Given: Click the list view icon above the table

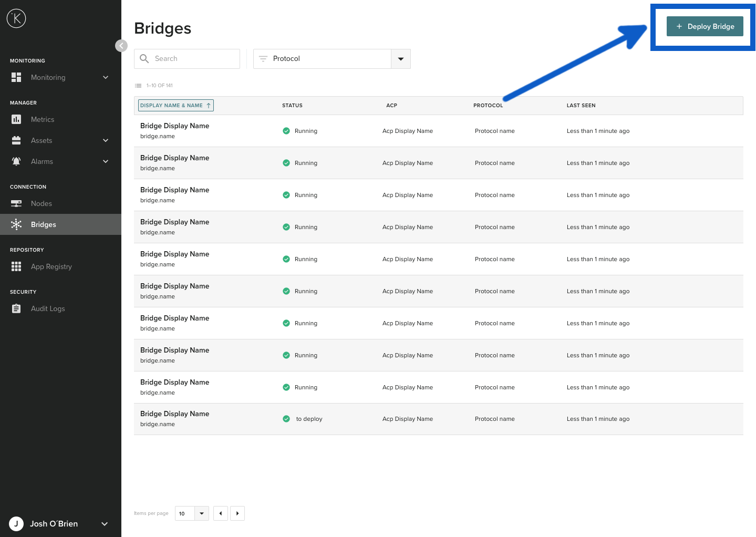Looking at the screenshot, I should tap(138, 85).
